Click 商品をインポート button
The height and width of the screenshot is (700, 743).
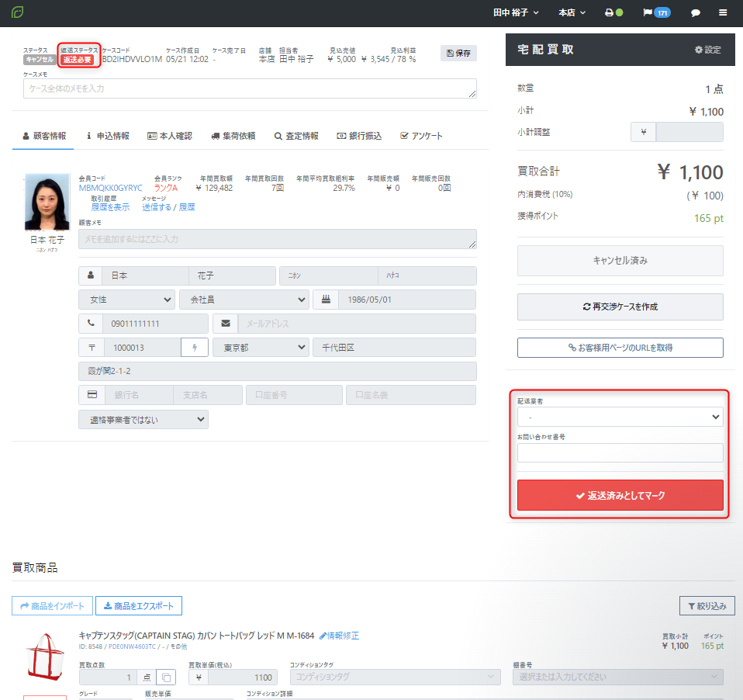[52, 606]
